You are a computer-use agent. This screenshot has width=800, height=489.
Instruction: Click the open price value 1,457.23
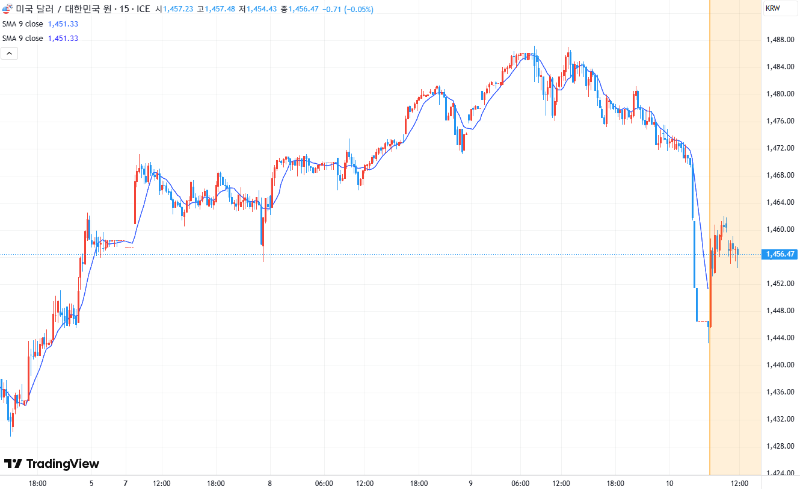click(x=182, y=8)
